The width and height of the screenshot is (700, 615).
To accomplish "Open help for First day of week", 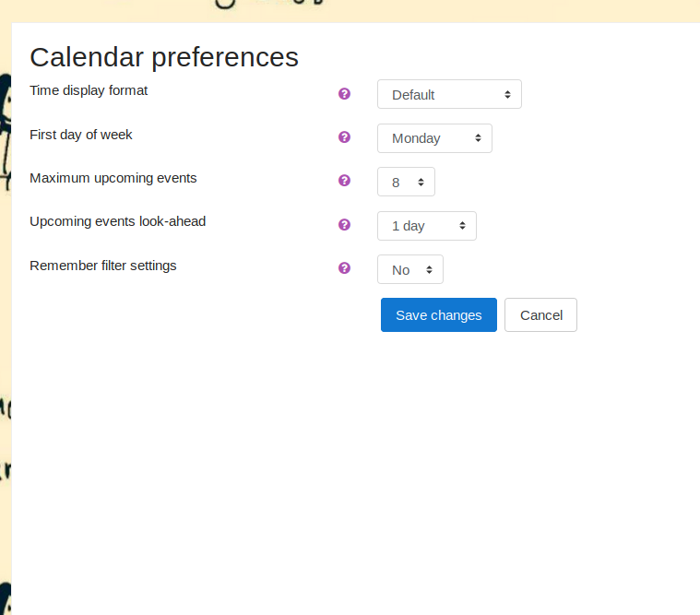I will coord(344,137).
